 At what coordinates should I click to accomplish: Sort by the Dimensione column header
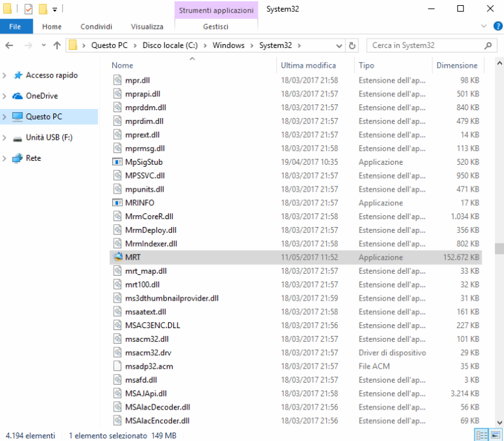pyautogui.click(x=457, y=65)
